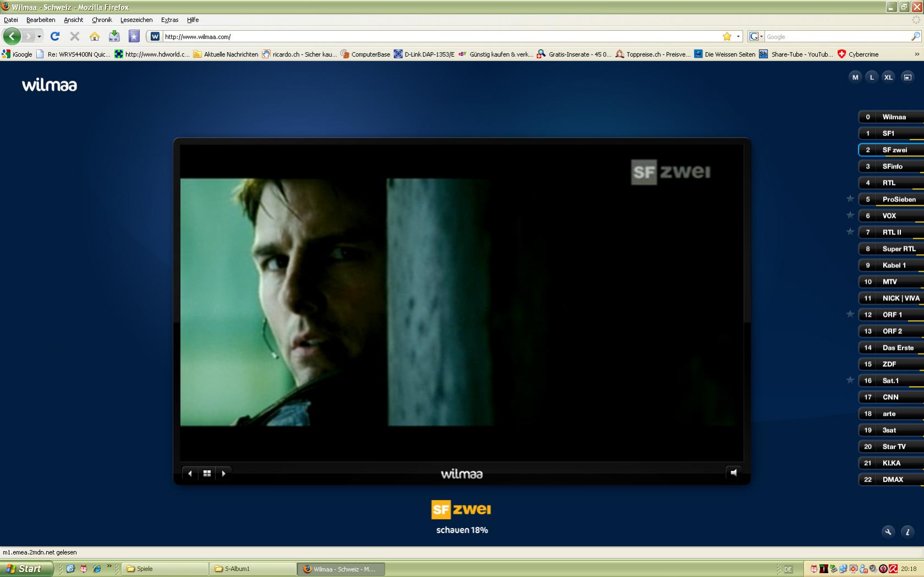Open the Lesezeichen menu

[136, 20]
